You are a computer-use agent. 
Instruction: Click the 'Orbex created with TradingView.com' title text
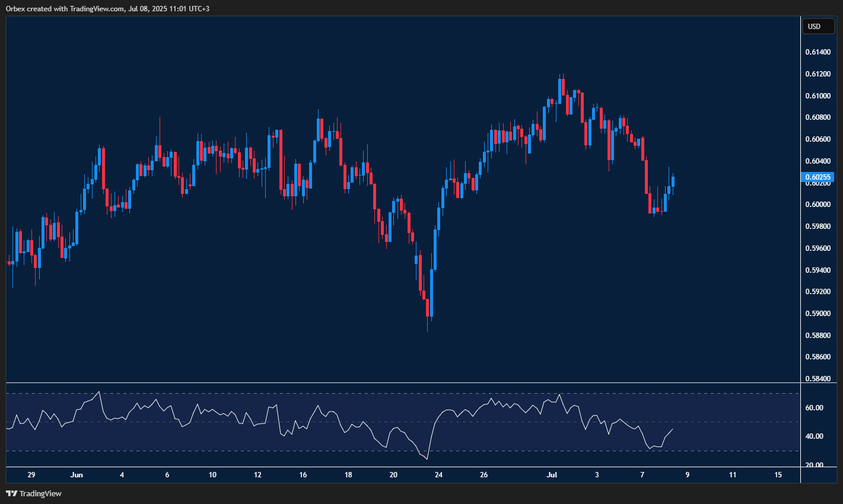coord(107,8)
